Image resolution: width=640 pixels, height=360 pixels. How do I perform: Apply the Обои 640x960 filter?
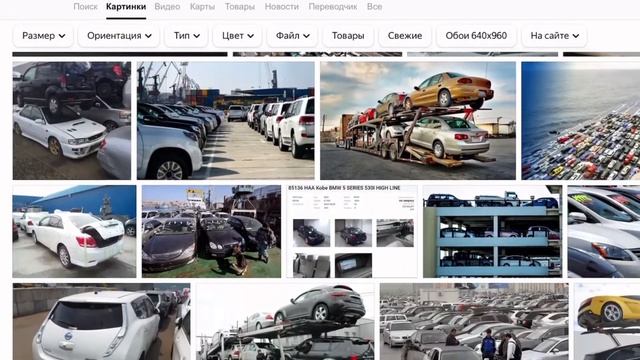pyautogui.click(x=476, y=36)
